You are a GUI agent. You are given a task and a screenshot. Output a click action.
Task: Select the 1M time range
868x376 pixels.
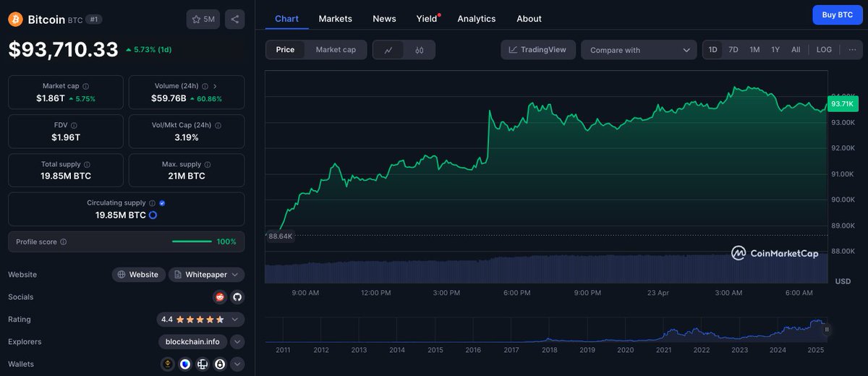(x=754, y=50)
